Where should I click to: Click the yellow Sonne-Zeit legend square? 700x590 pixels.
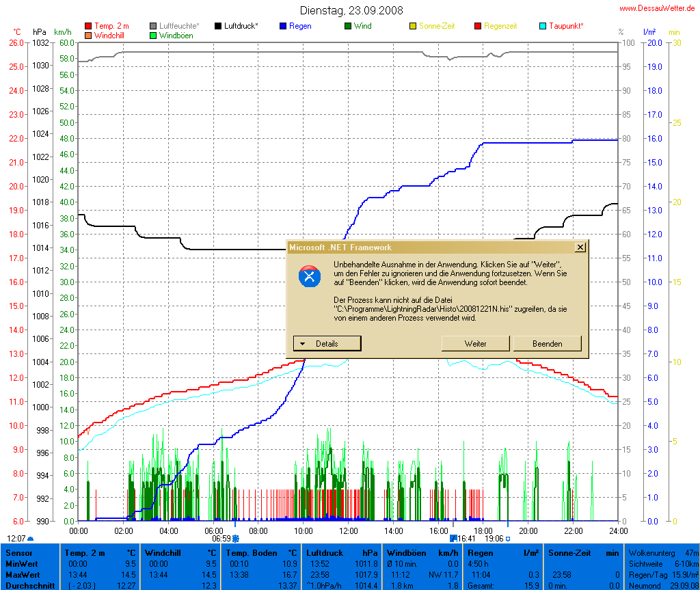[x=413, y=26]
